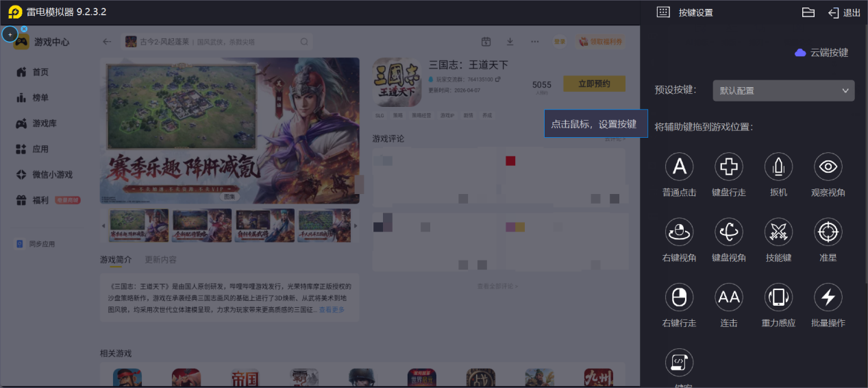The height and width of the screenshot is (388, 868).
Task: Select the 键盘视角 icon
Action: point(729,232)
